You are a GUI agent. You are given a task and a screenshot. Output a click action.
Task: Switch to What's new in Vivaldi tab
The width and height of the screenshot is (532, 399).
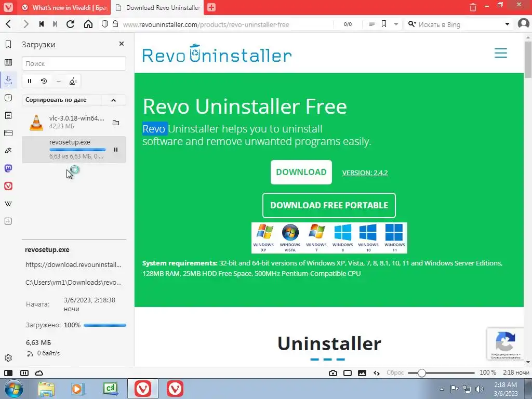pyautogui.click(x=65, y=7)
